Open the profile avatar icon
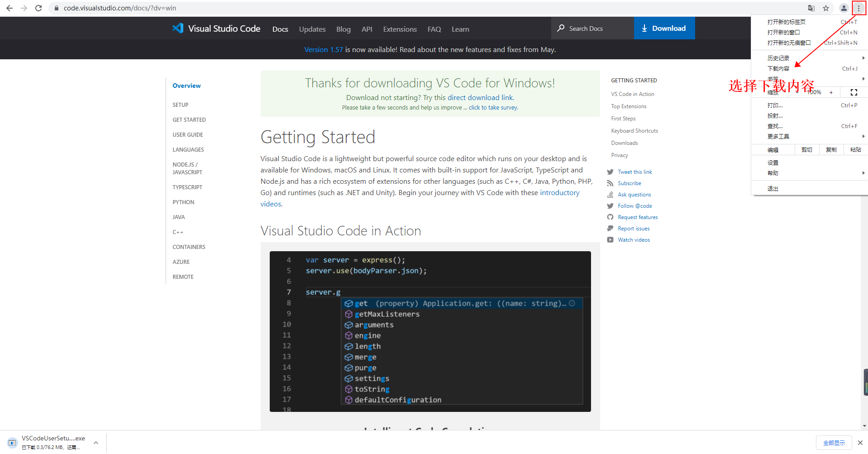The image size is (868, 454). pos(844,8)
